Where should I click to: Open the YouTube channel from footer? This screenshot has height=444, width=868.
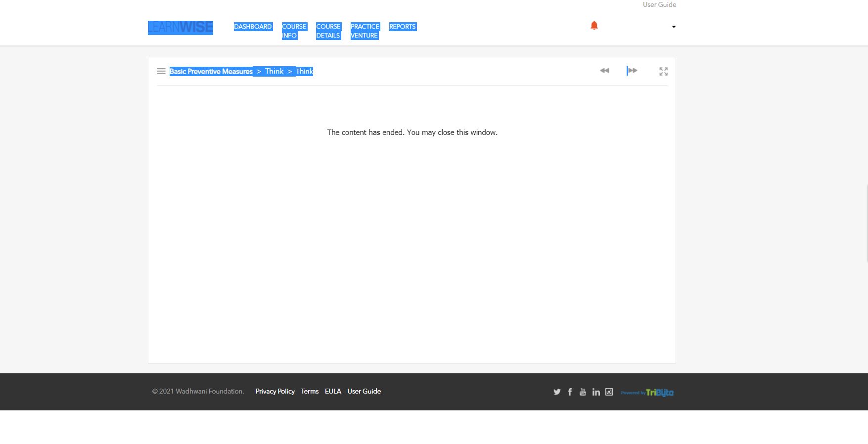[x=583, y=392]
